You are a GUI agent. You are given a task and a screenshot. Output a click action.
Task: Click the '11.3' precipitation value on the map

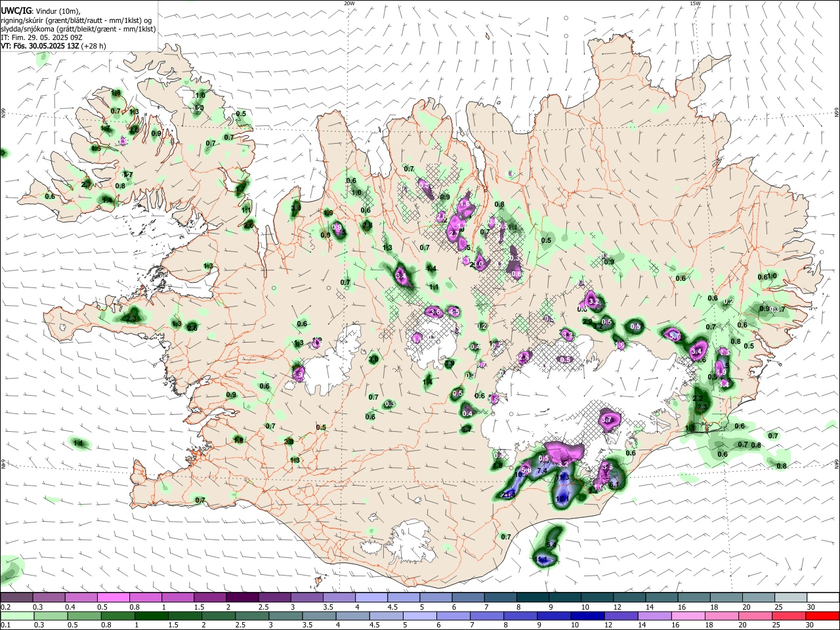pyautogui.click(x=562, y=478)
